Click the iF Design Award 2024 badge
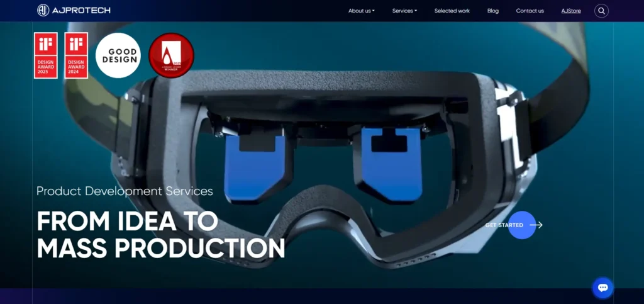Image resolution: width=644 pixels, height=304 pixels. pyautogui.click(x=76, y=55)
